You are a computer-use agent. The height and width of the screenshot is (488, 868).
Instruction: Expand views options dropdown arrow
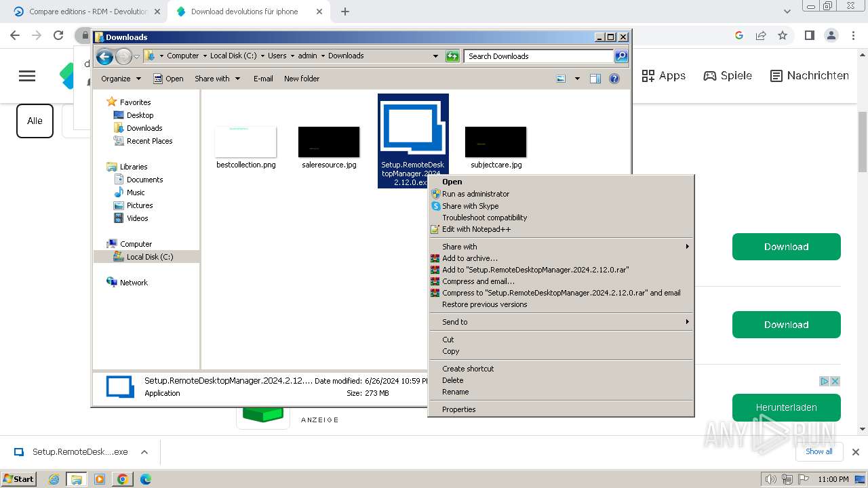coord(577,79)
